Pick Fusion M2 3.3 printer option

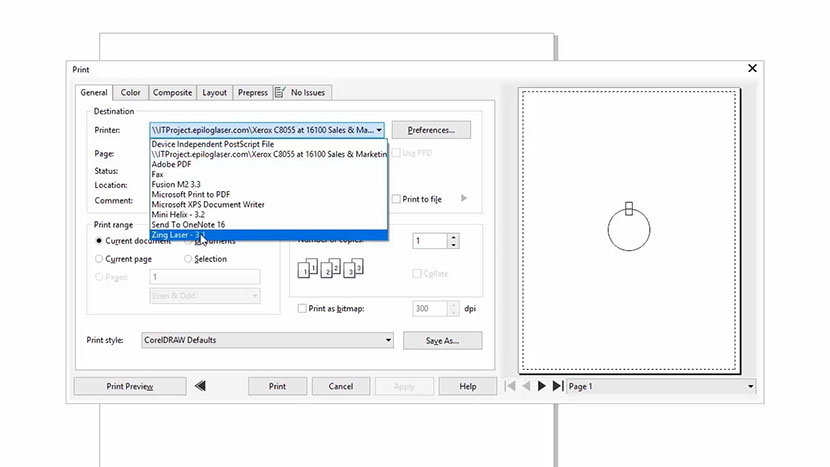178,183
